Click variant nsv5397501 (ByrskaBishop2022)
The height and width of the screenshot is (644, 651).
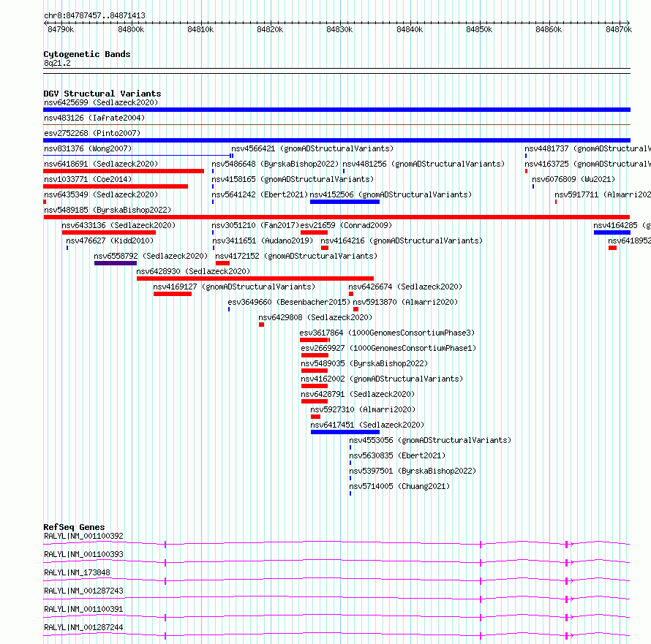[413, 471]
